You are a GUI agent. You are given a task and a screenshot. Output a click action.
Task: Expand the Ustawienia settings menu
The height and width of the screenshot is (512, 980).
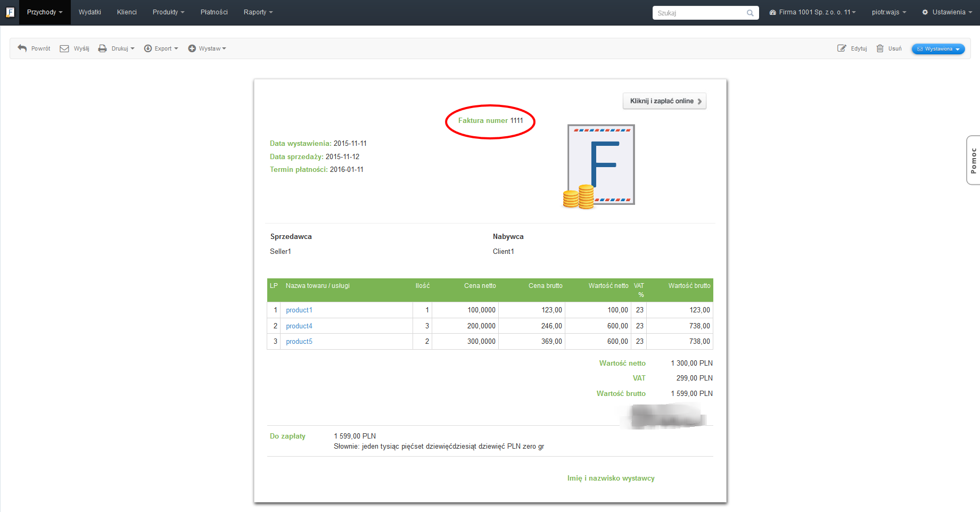point(948,12)
